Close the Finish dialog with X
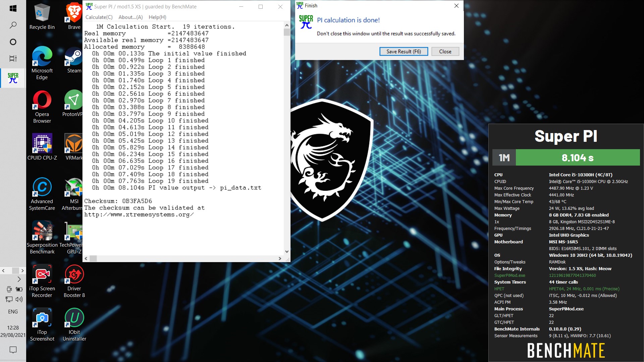The height and width of the screenshot is (362, 644). click(456, 6)
